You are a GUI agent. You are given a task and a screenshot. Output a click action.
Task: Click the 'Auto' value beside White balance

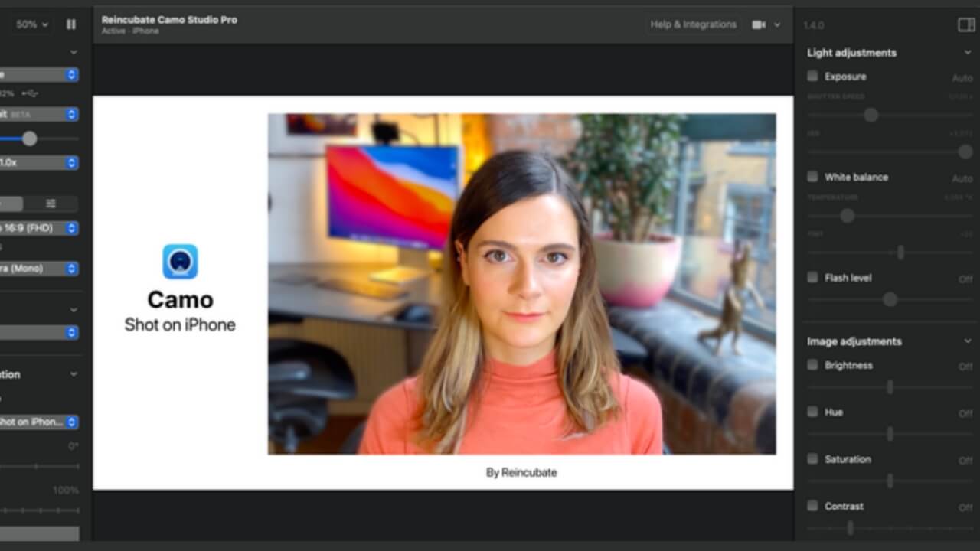click(962, 178)
